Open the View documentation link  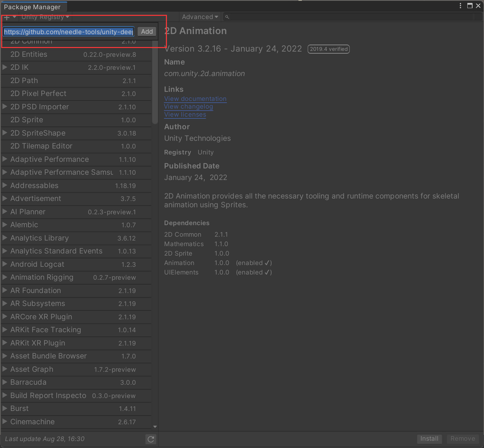[195, 99]
